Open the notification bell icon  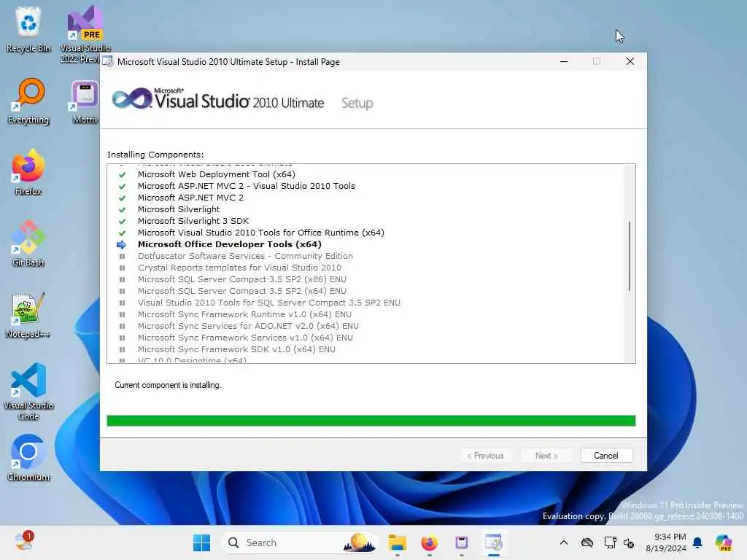[697, 542]
